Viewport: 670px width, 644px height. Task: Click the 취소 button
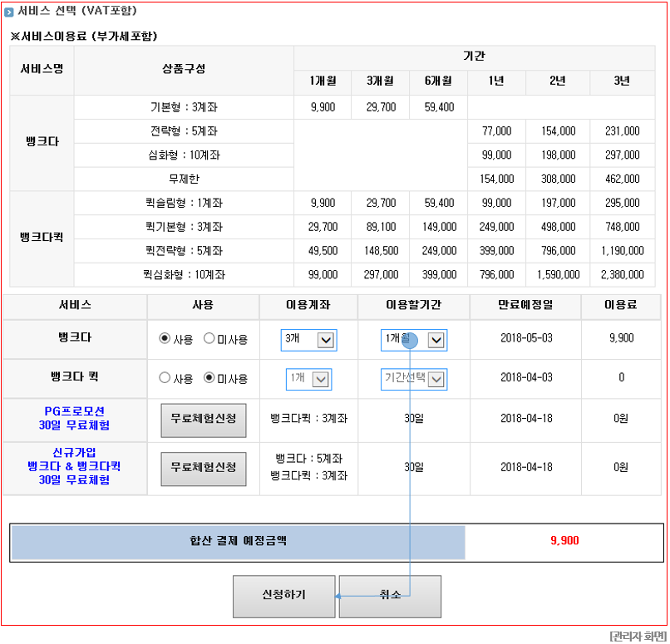pos(390,596)
